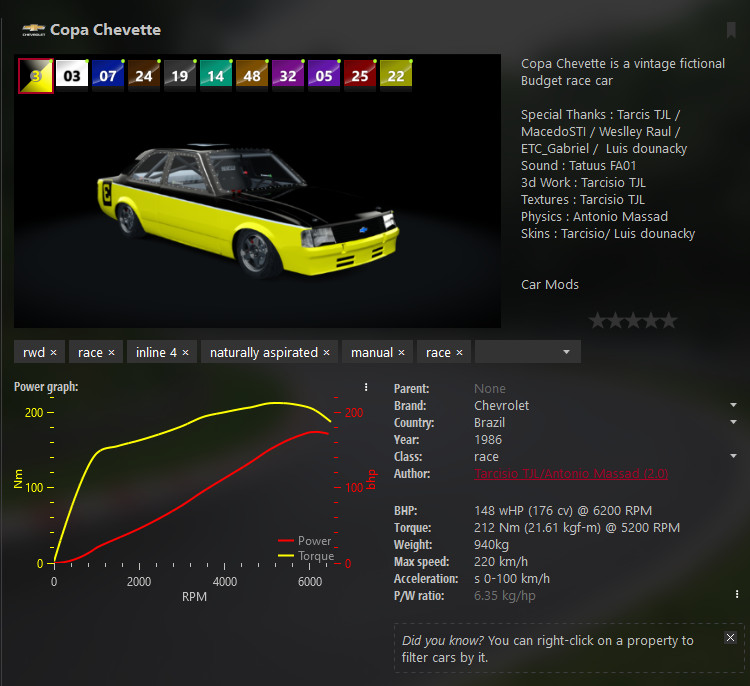Image resolution: width=750 pixels, height=686 pixels.
Task: Remove the inline 4 tag
Action: click(x=186, y=353)
